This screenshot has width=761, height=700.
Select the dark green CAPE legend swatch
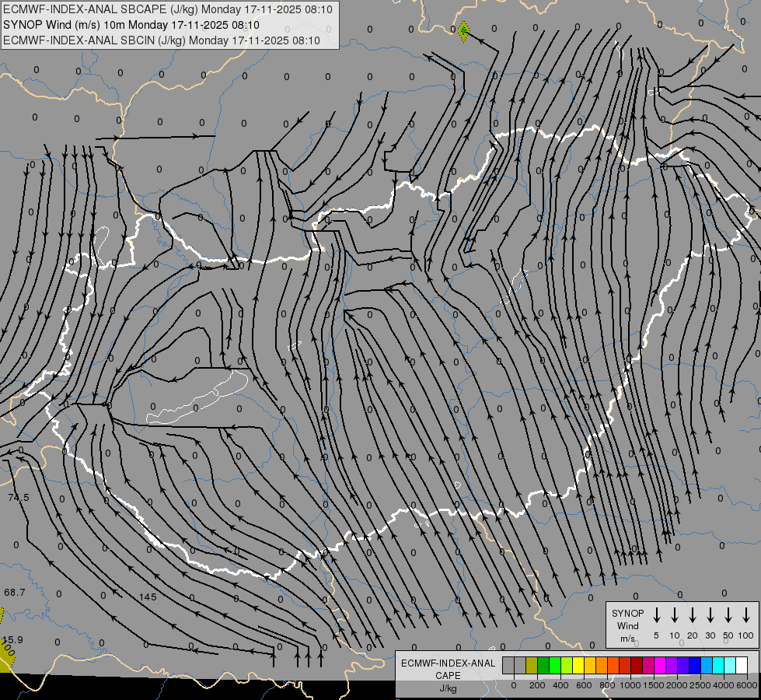pos(543,665)
